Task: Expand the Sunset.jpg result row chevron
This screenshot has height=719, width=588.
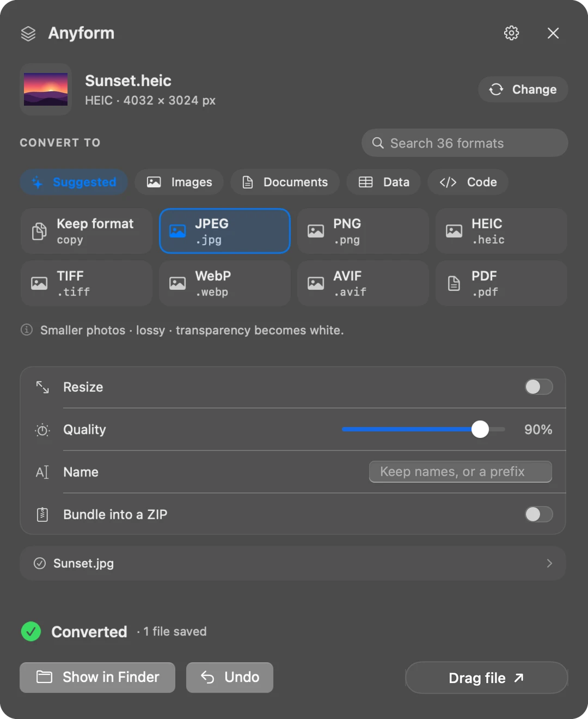Action: pos(549,563)
